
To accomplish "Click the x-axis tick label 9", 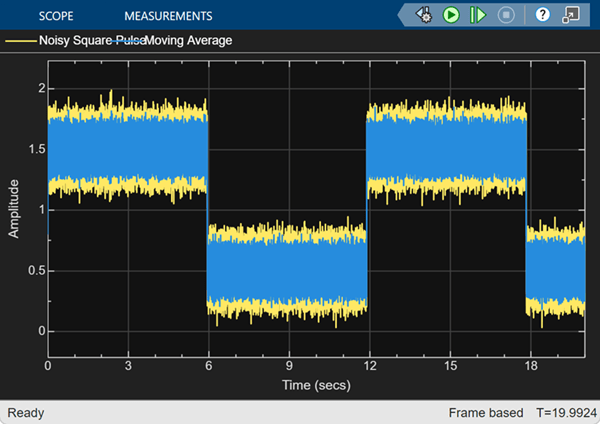I will click(289, 366).
